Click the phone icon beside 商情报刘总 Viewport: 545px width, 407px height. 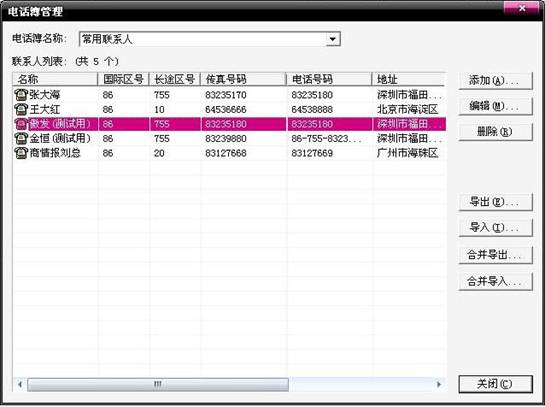[x=21, y=153]
